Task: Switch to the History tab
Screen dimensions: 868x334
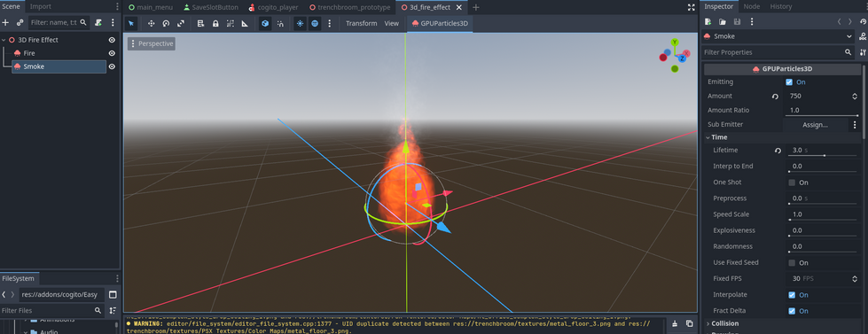Action: 780,6
